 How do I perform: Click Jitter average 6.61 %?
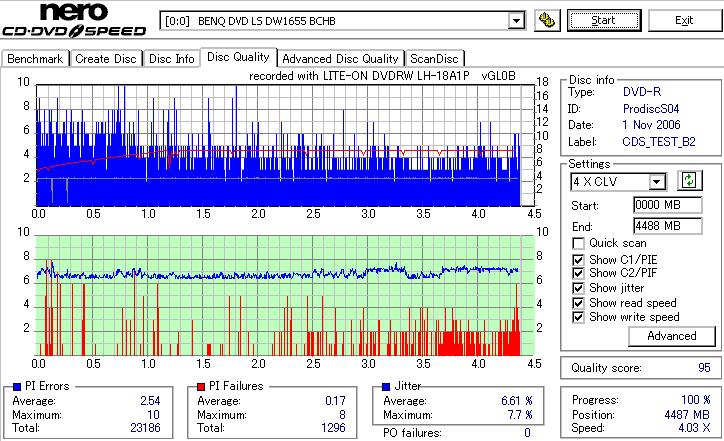(517, 400)
